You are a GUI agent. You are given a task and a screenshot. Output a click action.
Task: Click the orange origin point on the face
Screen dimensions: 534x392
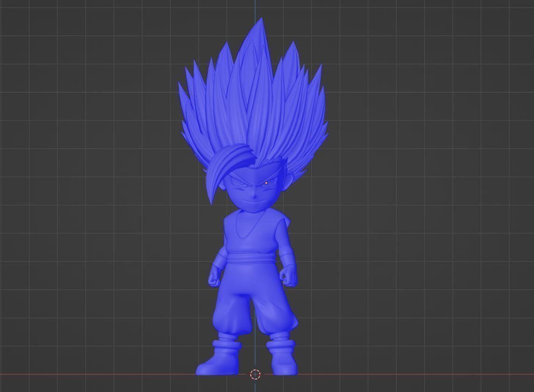[266, 183]
